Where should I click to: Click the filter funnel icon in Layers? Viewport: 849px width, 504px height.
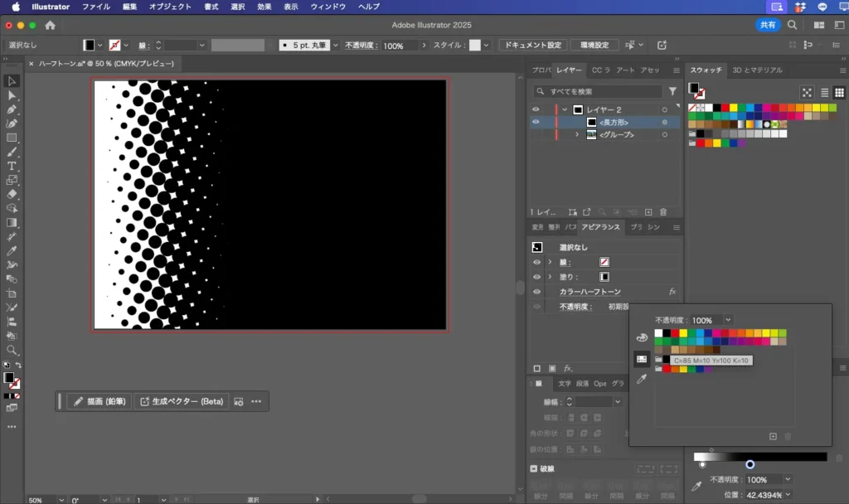pos(672,92)
